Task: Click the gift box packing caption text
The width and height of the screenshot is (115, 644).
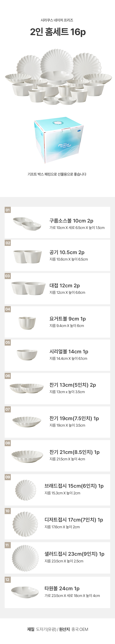Action: coord(57,174)
